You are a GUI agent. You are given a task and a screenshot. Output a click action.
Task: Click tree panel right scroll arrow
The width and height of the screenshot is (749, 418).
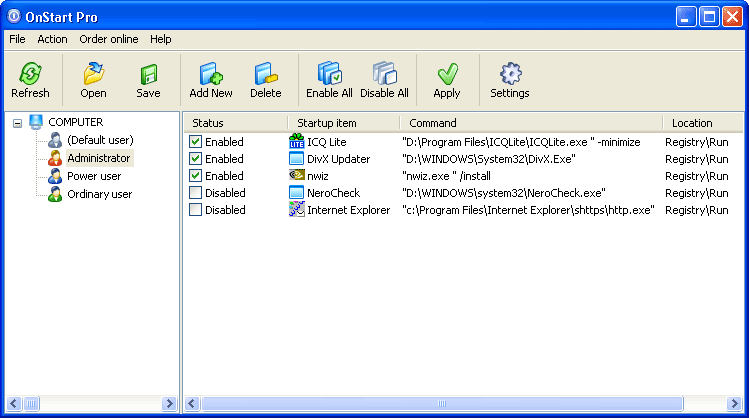(x=169, y=404)
